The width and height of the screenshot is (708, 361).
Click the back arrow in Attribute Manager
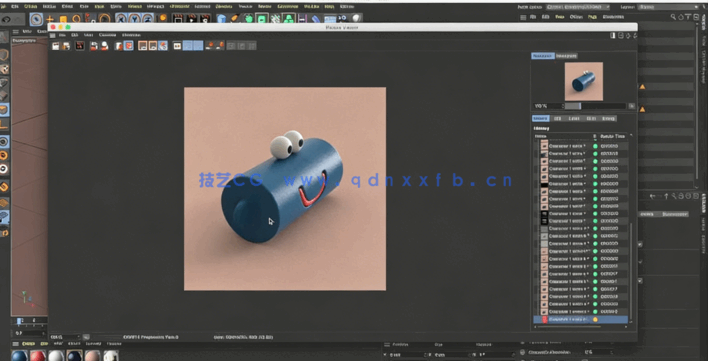652,196
